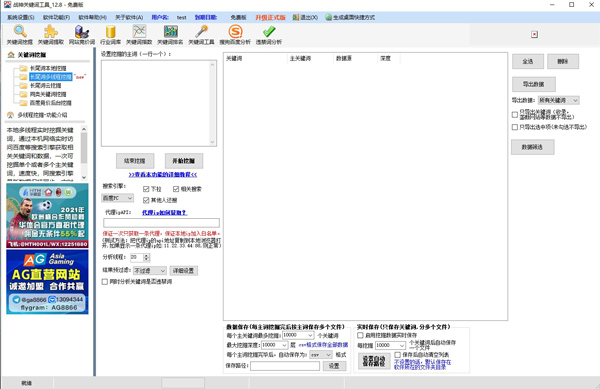Select 长尾词多线程挖掘 tree node

(51, 77)
